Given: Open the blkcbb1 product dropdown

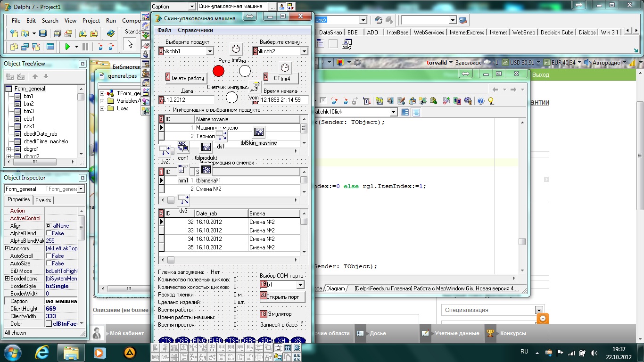Looking at the screenshot, I should pyautogui.click(x=210, y=51).
